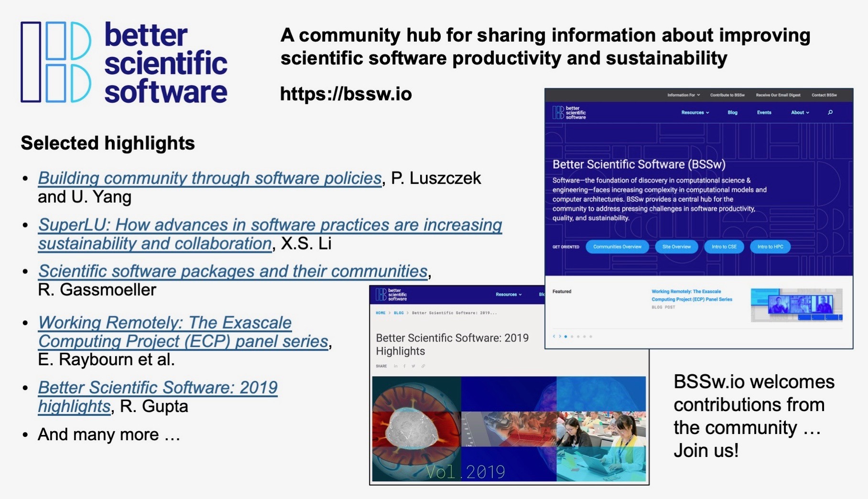Click the Selected highlights heading

coord(108,143)
